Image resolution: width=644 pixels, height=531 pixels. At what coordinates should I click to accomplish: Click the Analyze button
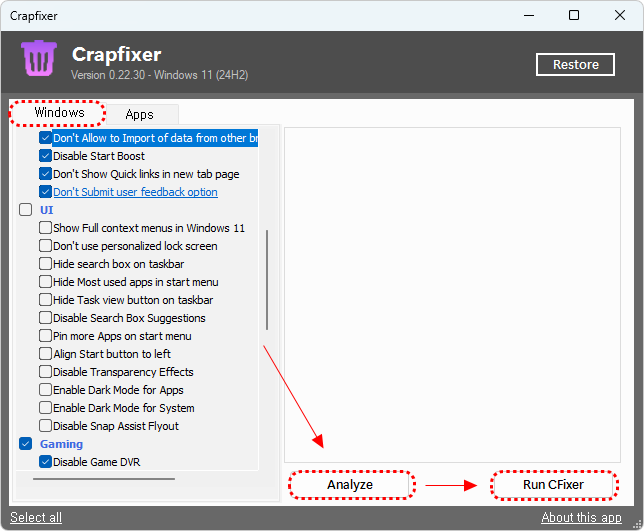[350, 485]
